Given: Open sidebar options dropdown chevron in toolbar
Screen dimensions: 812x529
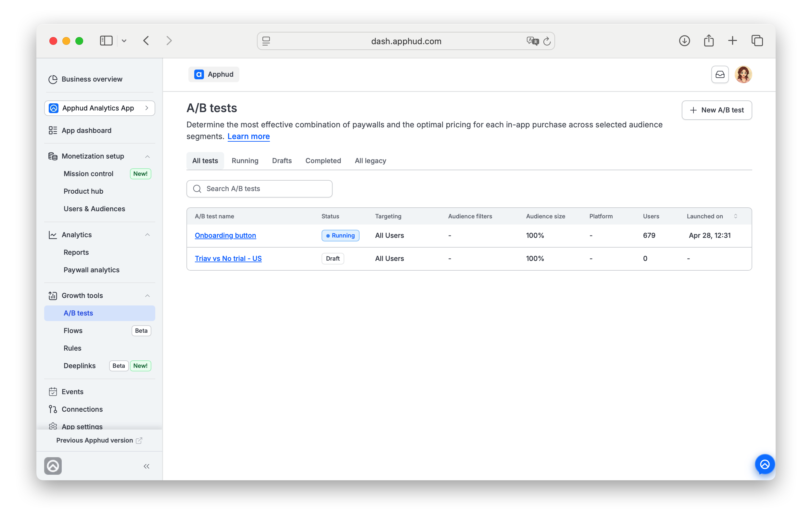Looking at the screenshot, I should point(124,41).
